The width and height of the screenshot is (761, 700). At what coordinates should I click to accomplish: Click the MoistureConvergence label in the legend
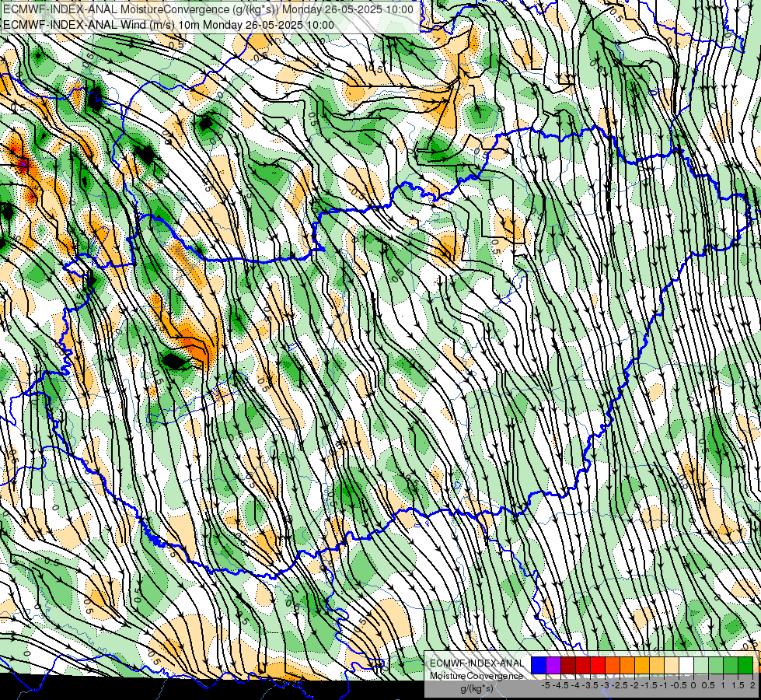pos(476,676)
